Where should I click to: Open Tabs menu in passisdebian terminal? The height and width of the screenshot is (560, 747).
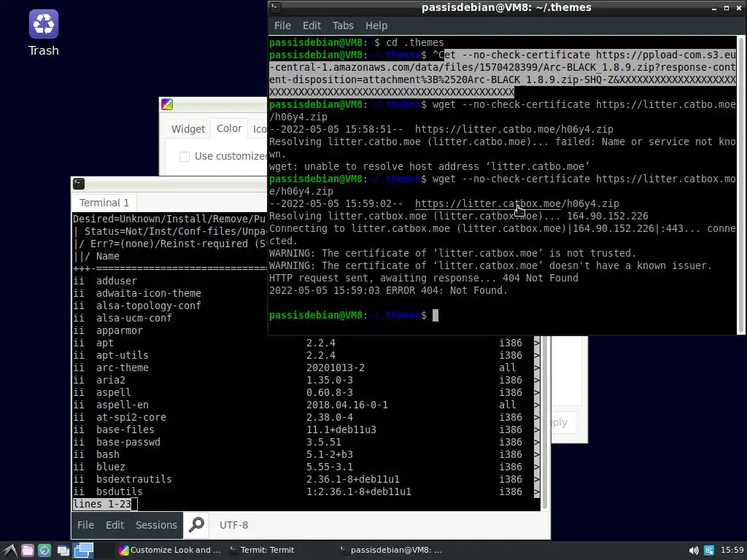[343, 26]
